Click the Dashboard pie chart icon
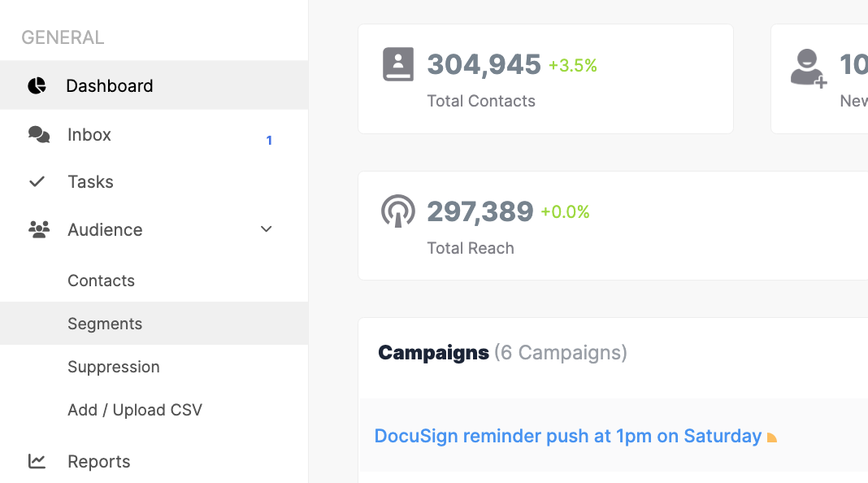Screen dimensions: 868x483 [37, 85]
